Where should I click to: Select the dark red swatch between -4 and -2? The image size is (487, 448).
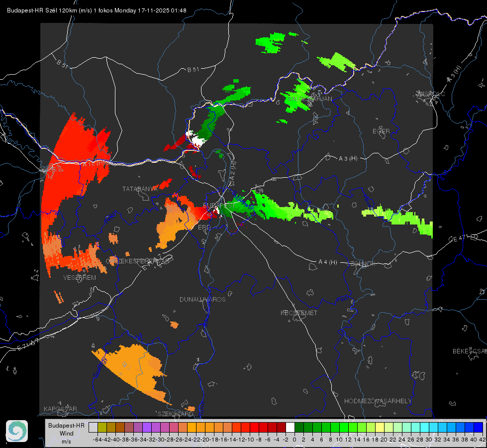281,428
